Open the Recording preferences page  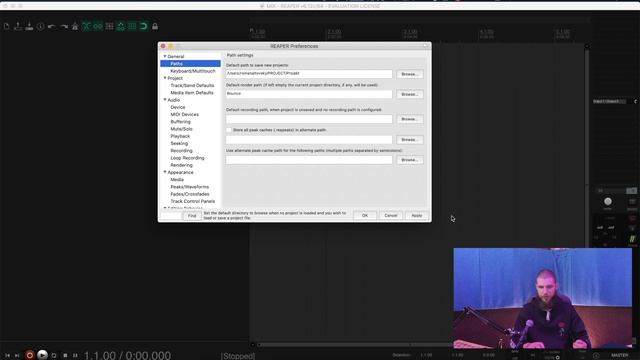[x=181, y=151]
